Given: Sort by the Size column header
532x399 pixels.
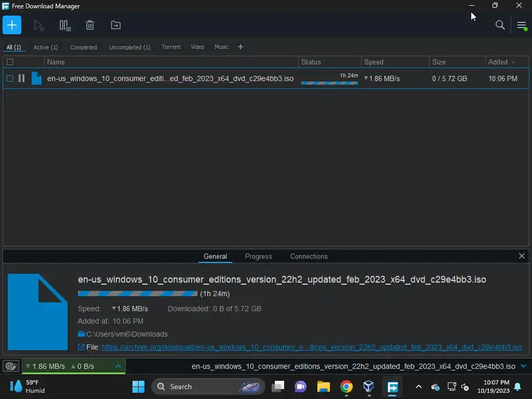Looking at the screenshot, I should coord(457,62).
